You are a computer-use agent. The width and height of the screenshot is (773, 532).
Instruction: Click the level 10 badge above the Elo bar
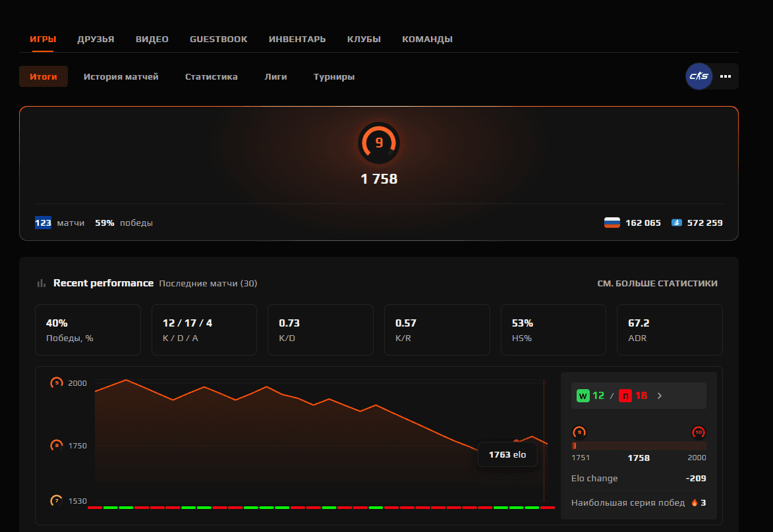coord(699,433)
